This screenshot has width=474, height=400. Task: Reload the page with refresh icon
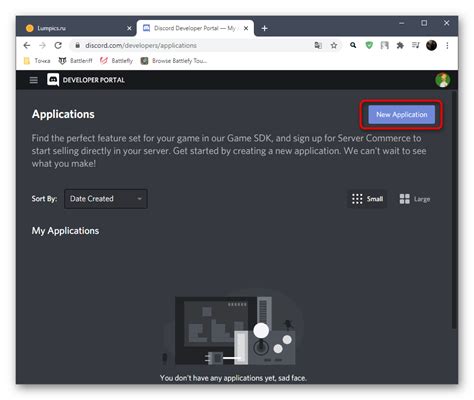pyautogui.click(x=58, y=45)
